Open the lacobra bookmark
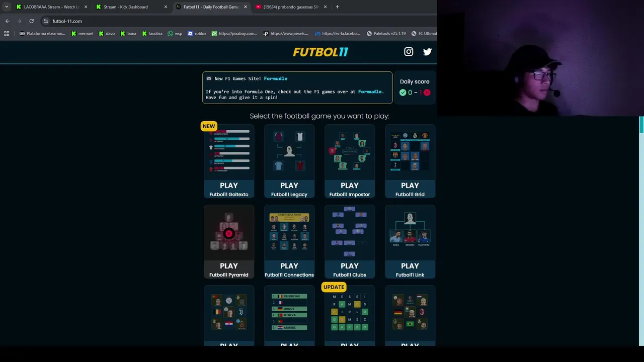Viewport: 644px width, 362px height. tap(152, 33)
